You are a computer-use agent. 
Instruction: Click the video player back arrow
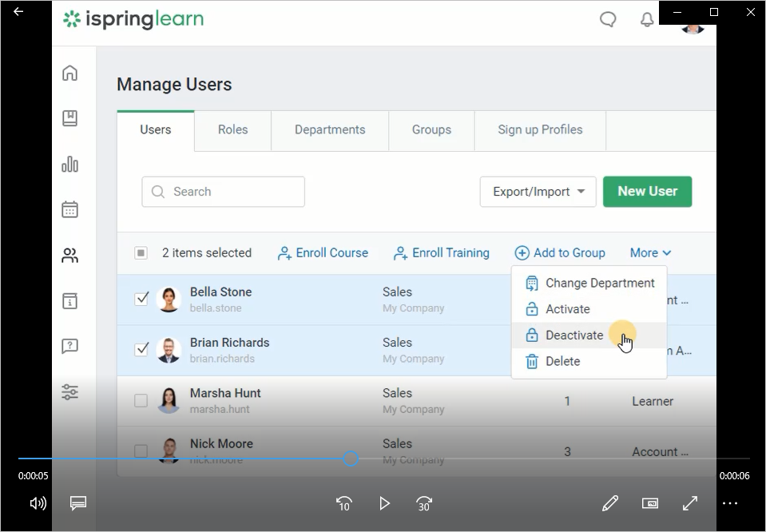coord(18,11)
